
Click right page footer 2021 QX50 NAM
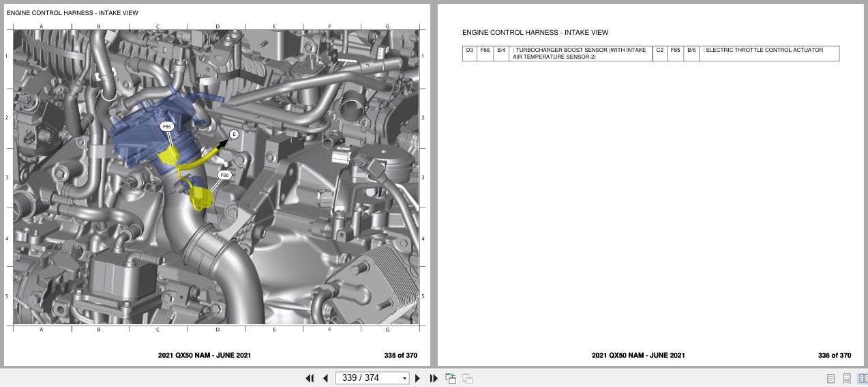638,355
